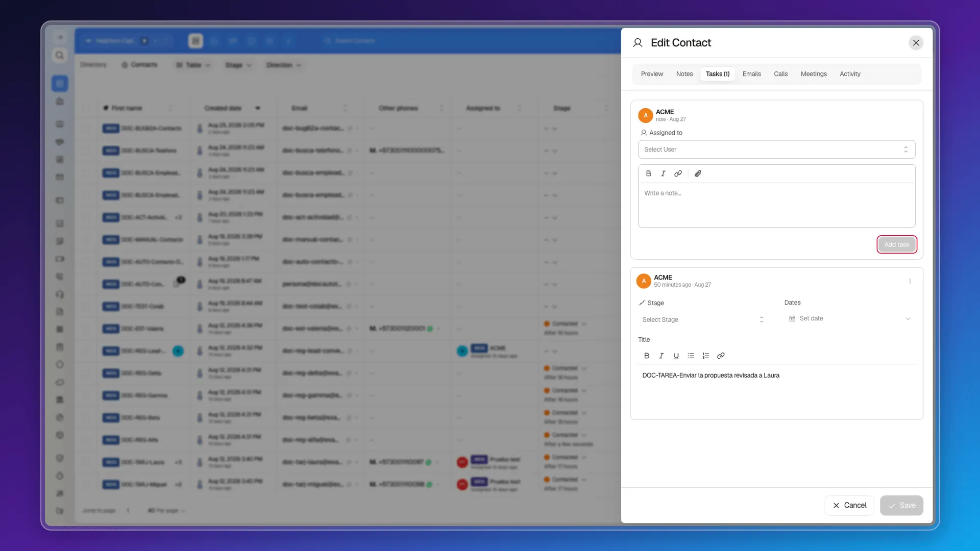Click the Save button
Screen dimensions: 980x551
click(901, 505)
